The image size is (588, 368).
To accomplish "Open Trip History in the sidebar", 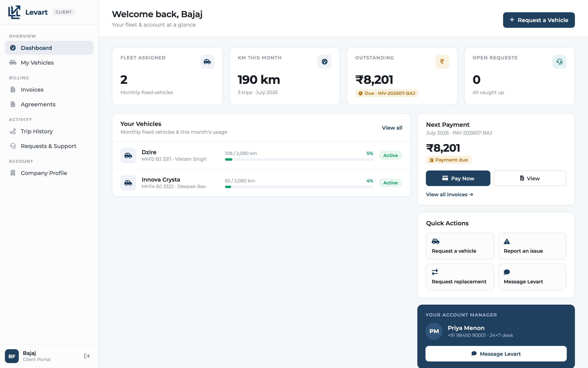I will point(49,131).
